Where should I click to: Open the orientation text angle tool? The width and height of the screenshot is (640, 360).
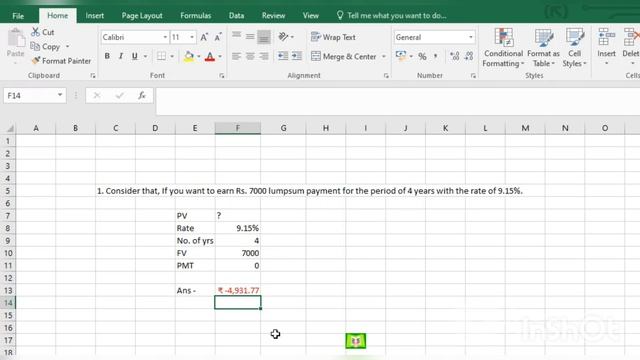tap(283, 37)
